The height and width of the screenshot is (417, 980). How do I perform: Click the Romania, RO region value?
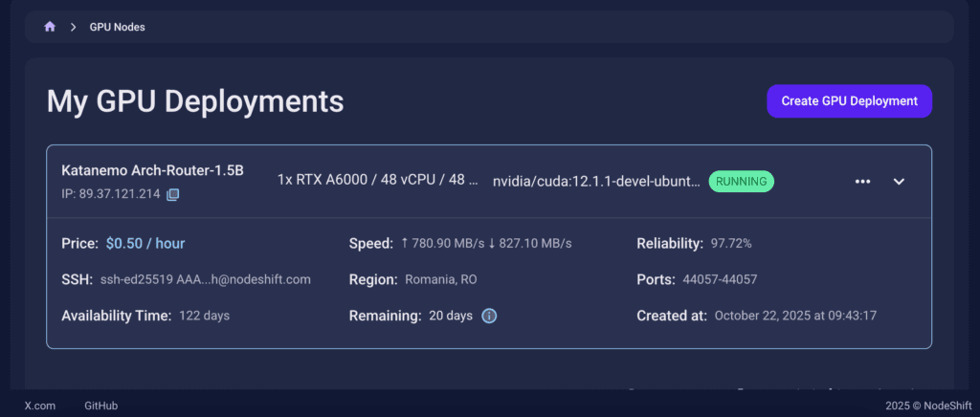[441, 279]
